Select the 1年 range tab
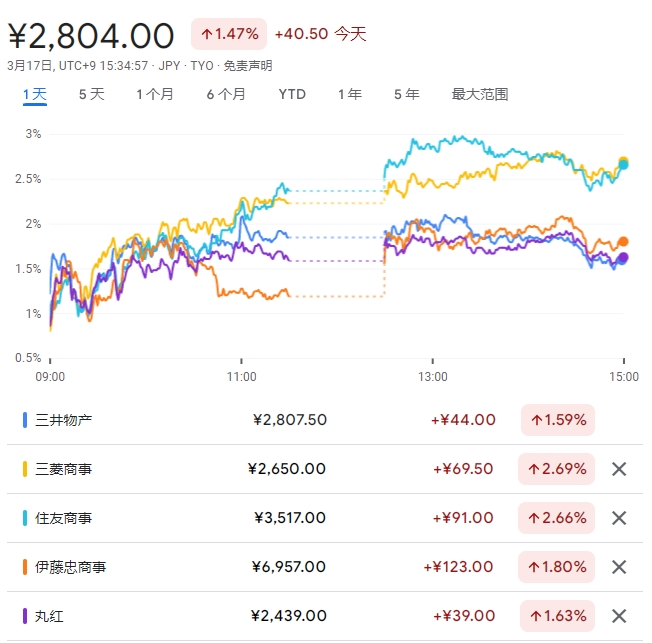 tap(349, 95)
